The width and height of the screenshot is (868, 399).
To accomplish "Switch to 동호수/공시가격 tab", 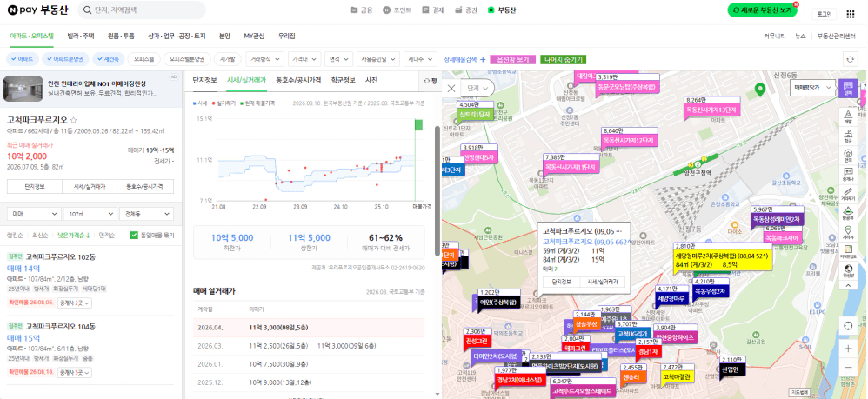I will (x=298, y=80).
